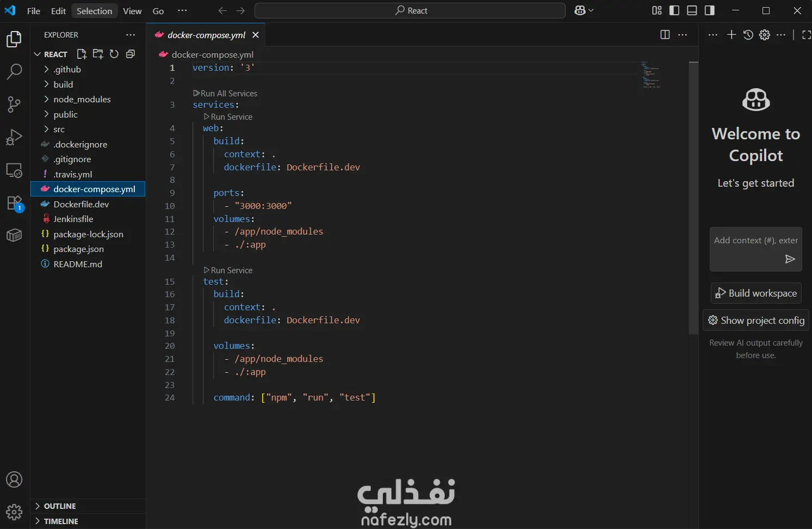Open the Edit menu
Screen dimensions: 812x529
58,11
